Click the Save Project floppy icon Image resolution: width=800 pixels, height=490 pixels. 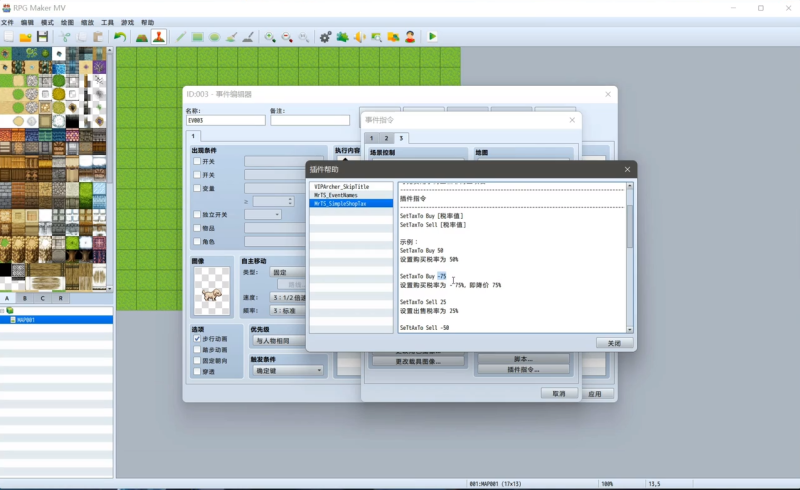[42, 37]
